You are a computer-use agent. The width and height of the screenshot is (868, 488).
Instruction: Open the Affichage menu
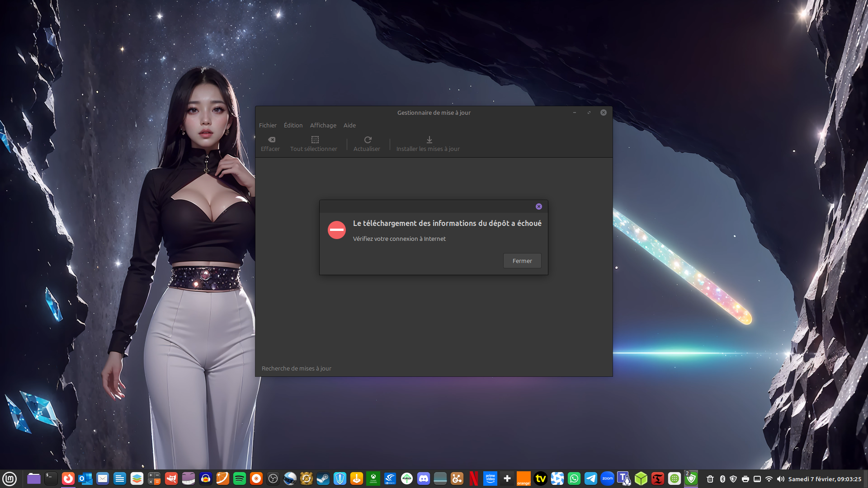click(x=323, y=125)
